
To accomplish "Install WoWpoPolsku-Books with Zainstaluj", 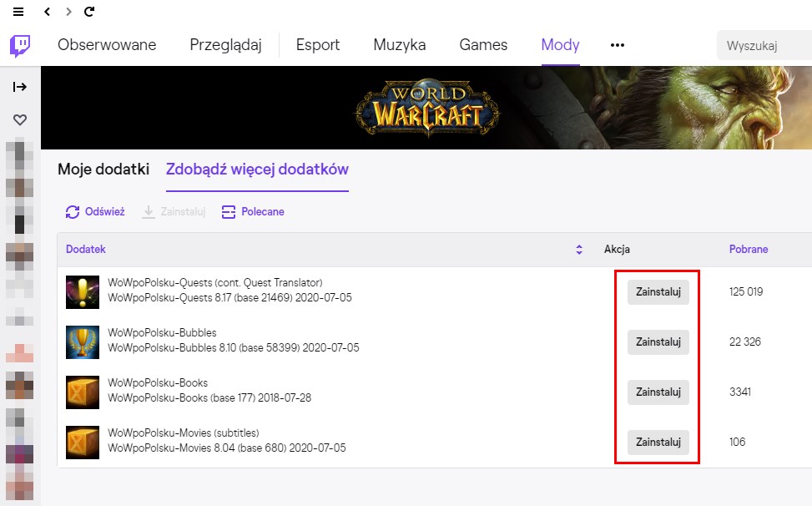I will click(x=658, y=392).
